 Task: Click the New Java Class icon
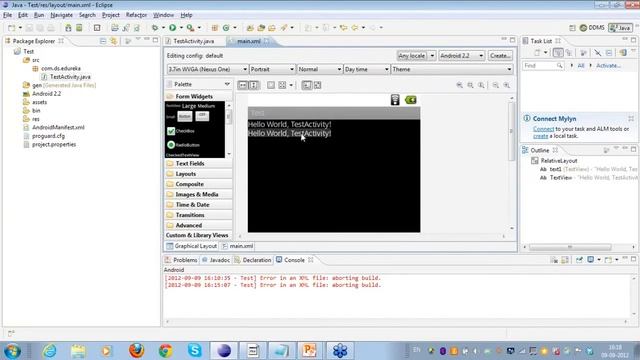226,28
